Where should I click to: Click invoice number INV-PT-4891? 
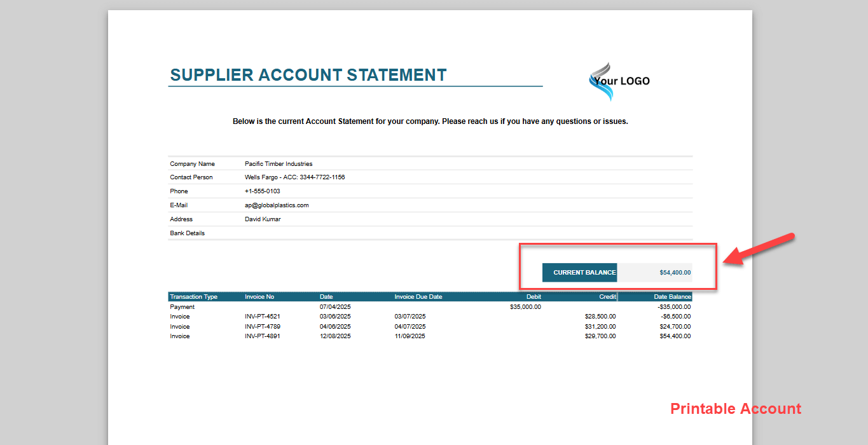coord(263,336)
